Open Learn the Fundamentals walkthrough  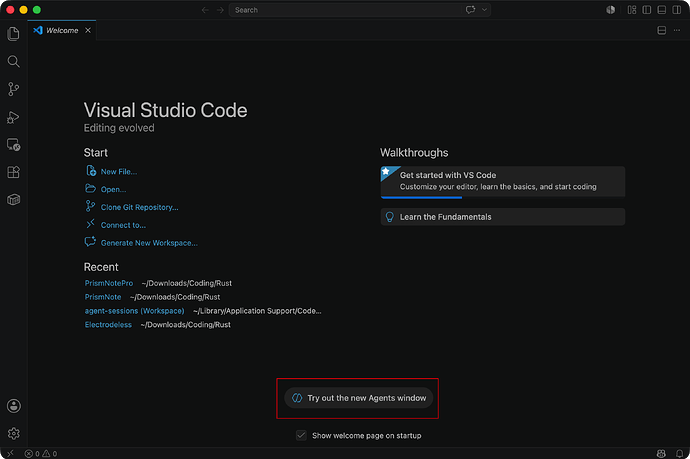pyautogui.click(x=503, y=217)
